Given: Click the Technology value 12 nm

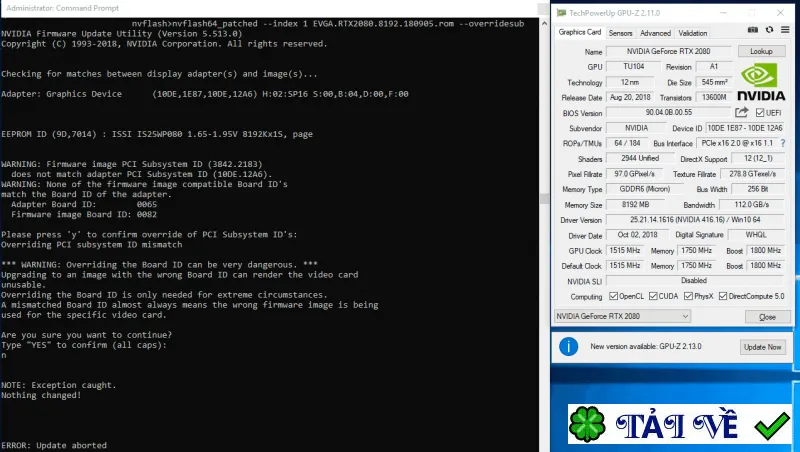Looking at the screenshot, I should 630,82.
